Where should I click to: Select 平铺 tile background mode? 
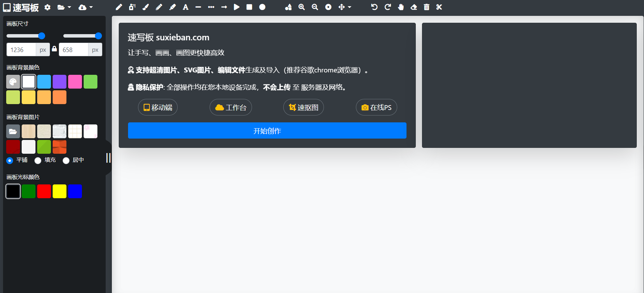(10, 160)
